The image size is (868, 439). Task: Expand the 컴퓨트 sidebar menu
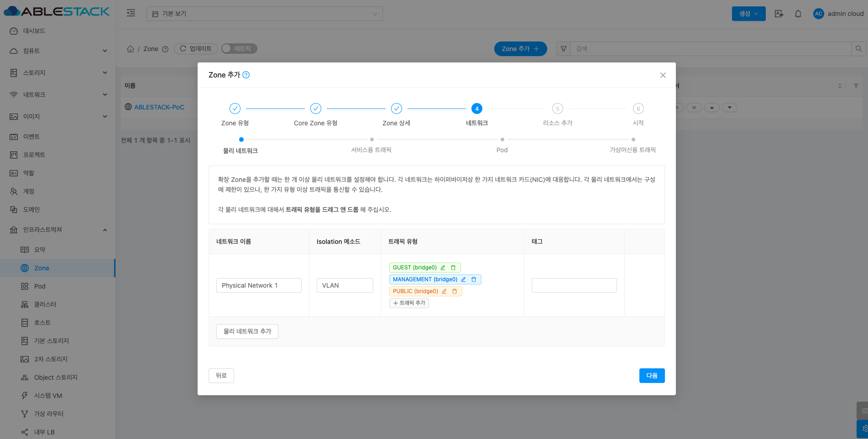click(x=58, y=51)
